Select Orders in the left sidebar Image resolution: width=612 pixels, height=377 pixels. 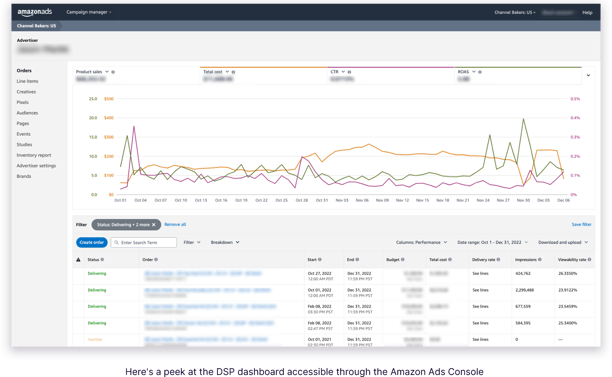[x=24, y=71]
